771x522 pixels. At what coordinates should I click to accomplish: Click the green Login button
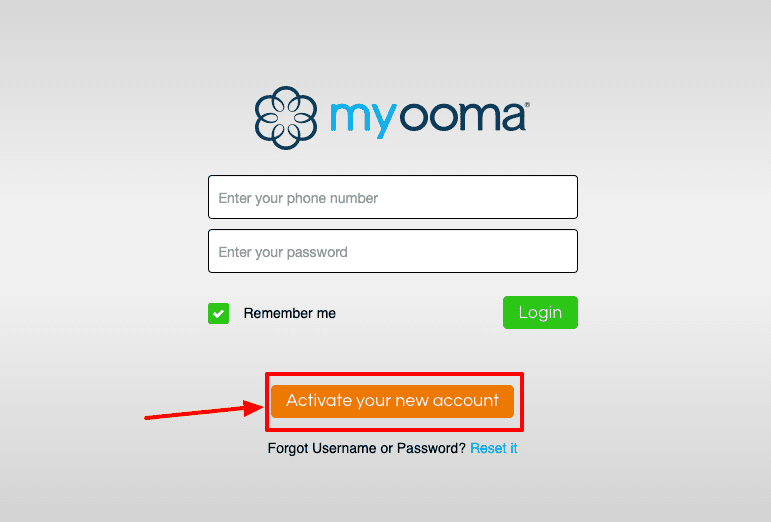[540, 313]
